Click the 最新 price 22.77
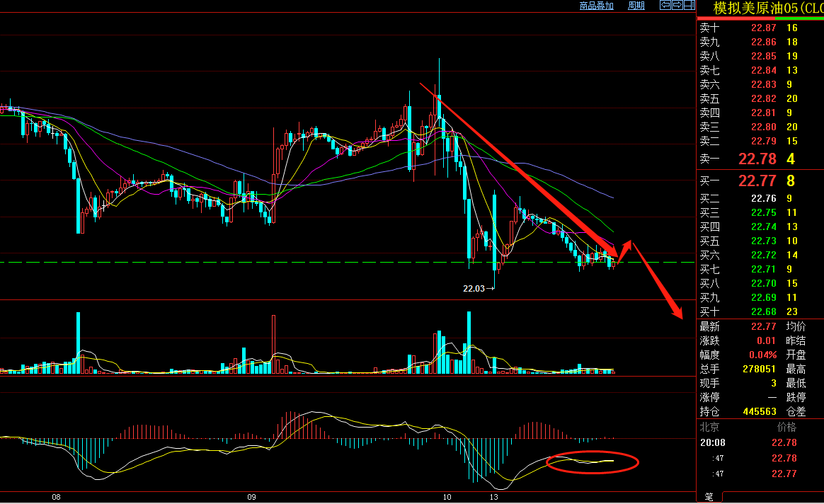 [764, 327]
